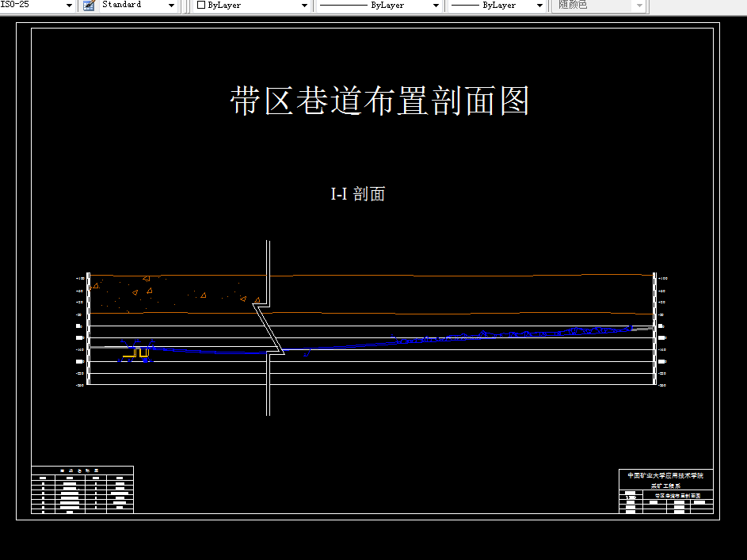Select 采矿工程系 text in the title block
The height and width of the screenshot is (560, 747).
tap(665, 486)
